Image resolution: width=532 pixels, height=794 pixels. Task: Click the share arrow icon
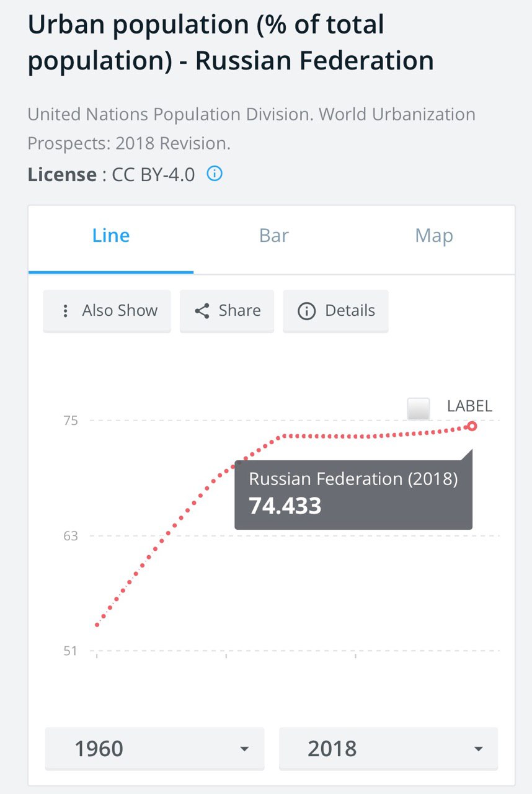point(202,311)
